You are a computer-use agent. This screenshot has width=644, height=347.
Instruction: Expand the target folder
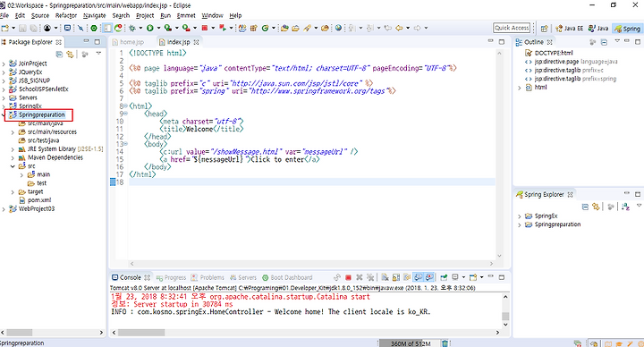click(13, 192)
